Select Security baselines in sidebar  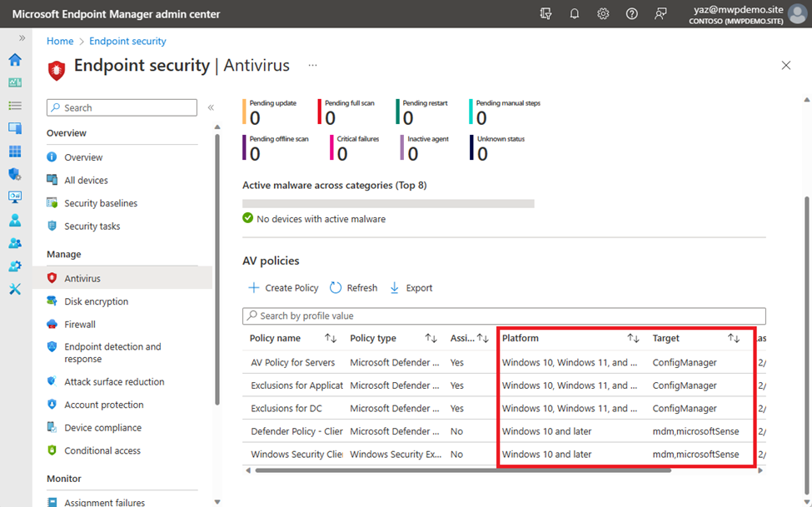[x=101, y=203]
